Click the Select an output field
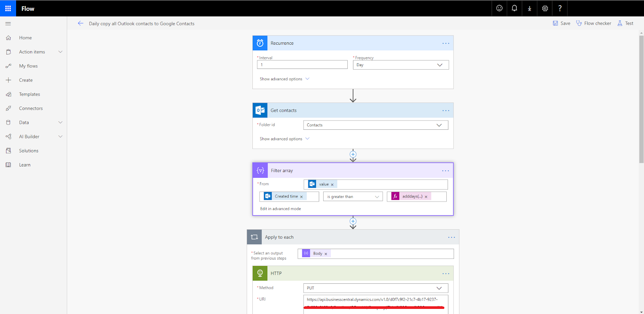 pos(376,254)
